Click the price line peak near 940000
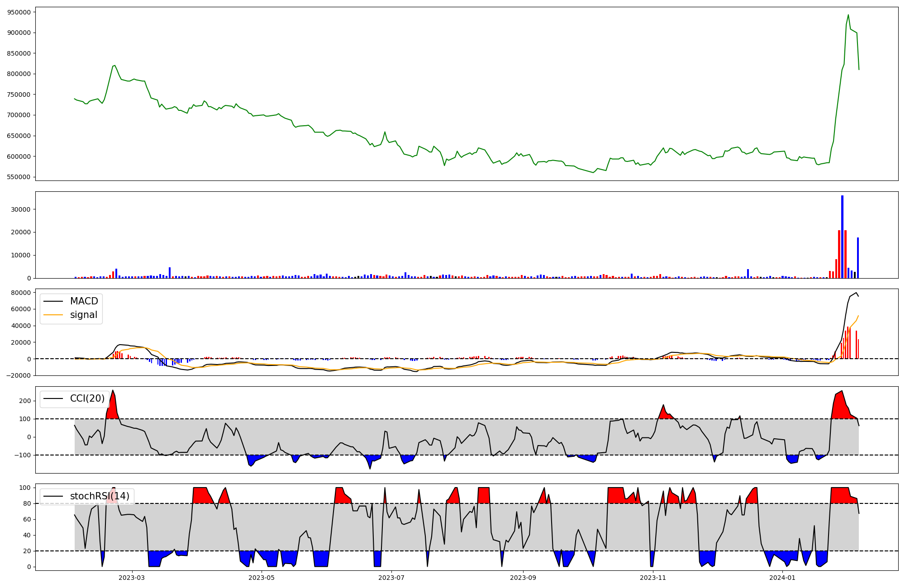 coord(848,15)
